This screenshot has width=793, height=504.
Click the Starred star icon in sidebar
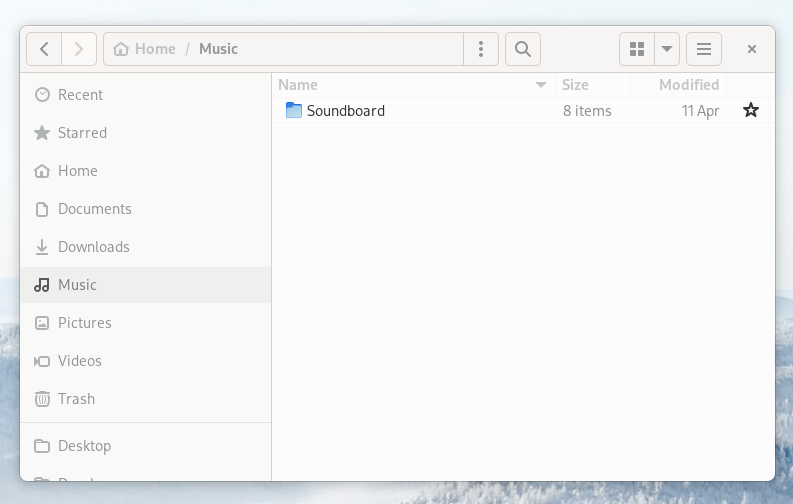coord(42,132)
